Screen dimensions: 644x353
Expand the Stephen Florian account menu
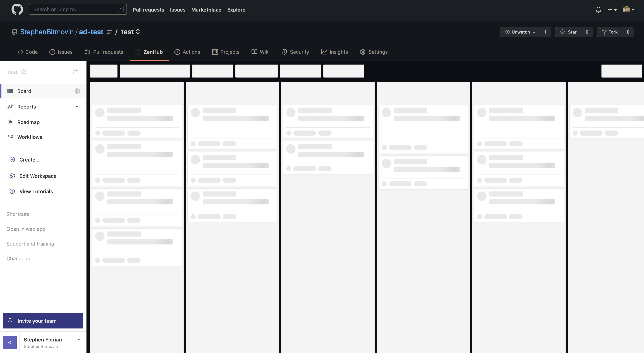point(79,339)
